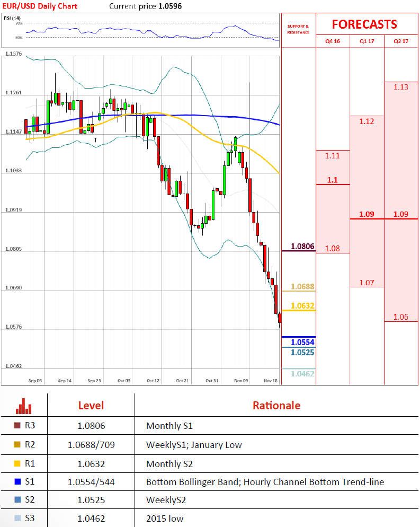Click the S2 row label
The width and height of the screenshot is (420, 527).
pyautogui.click(x=30, y=500)
